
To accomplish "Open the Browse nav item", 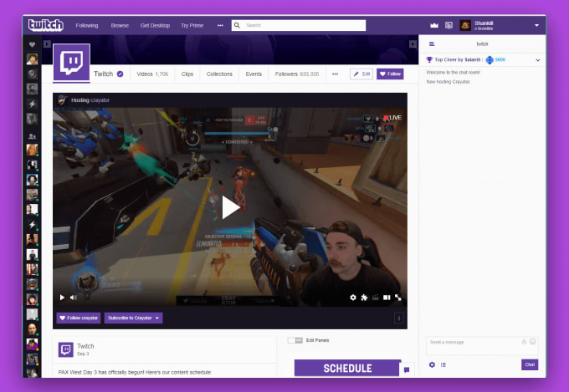I will pyautogui.click(x=120, y=25).
